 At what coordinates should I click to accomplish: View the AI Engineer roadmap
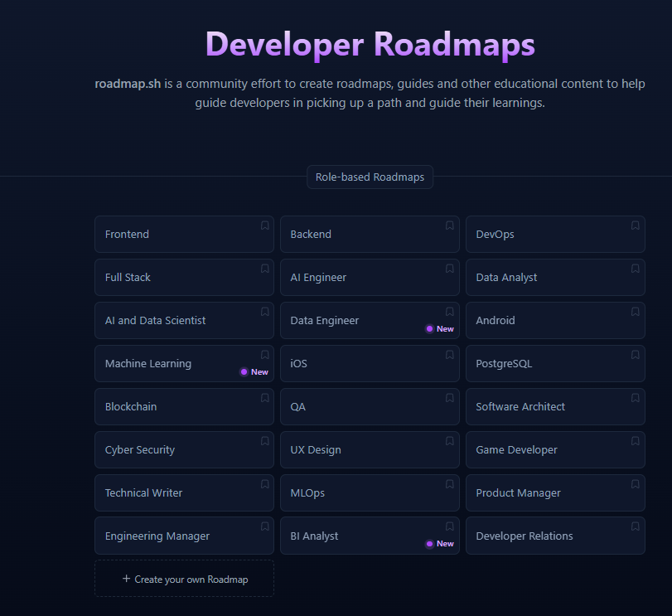[370, 278]
